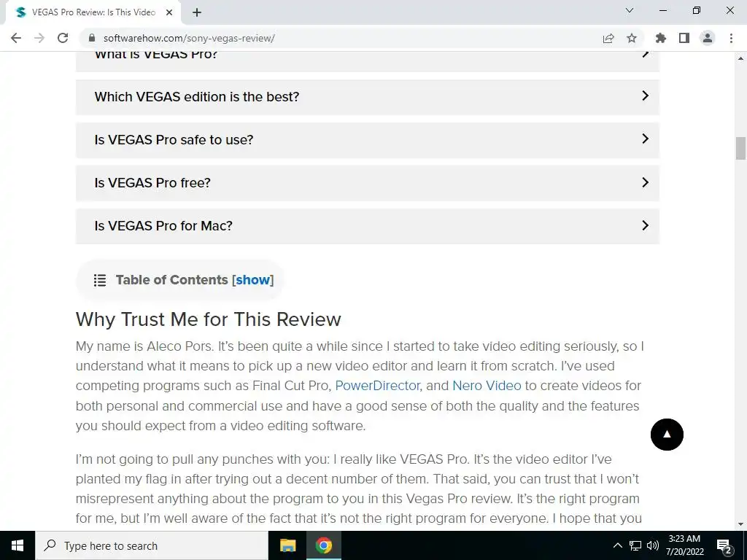747x560 pixels.
Task: Open a new tab with the plus button
Action: (x=197, y=12)
